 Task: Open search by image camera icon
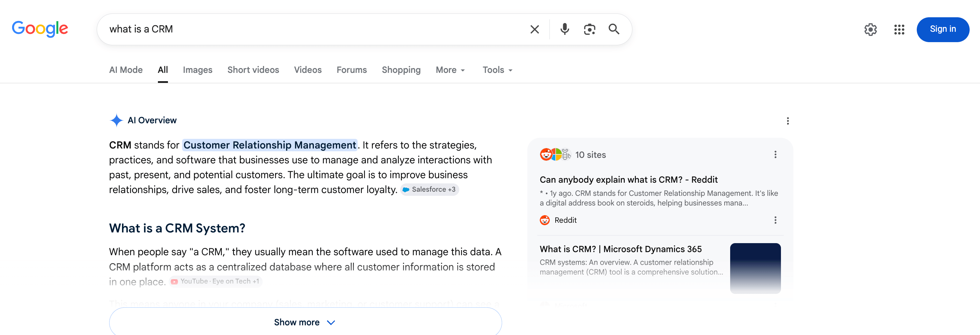tap(589, 29)
